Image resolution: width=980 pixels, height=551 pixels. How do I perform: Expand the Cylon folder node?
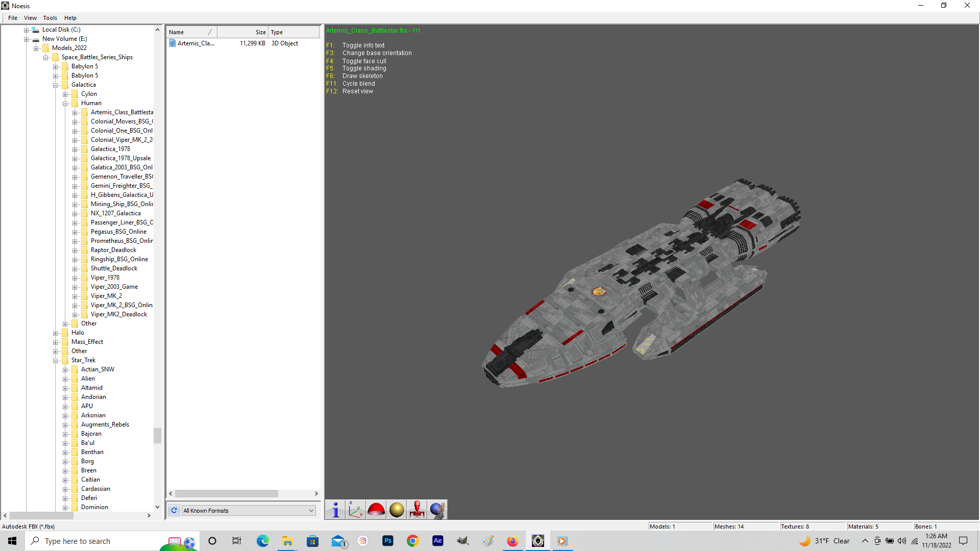pyautogui.click(x=65, y=94)
